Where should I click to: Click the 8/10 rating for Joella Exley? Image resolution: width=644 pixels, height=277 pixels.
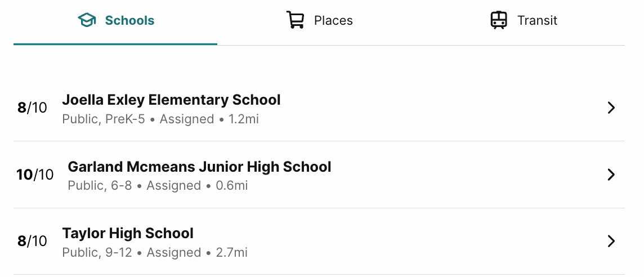(32, 108)
